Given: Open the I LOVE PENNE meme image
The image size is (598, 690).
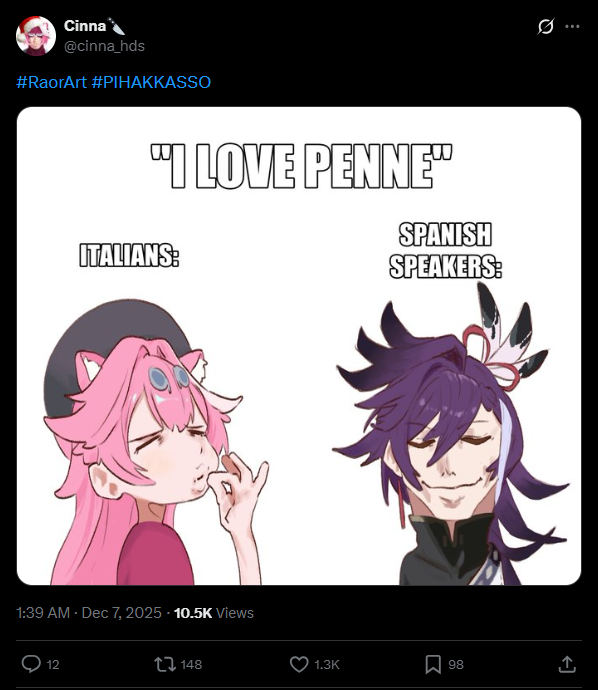Looking at the screenshot, I should point(299,346).
